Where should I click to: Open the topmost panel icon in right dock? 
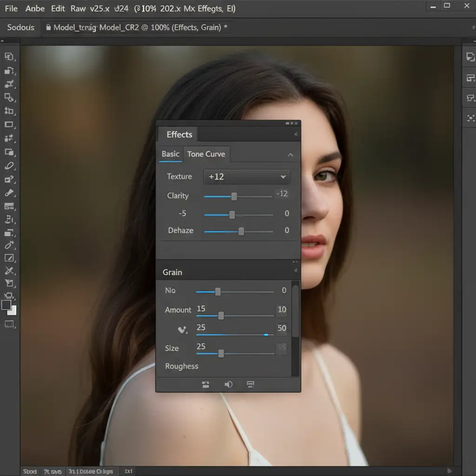[x=470, y=57]
